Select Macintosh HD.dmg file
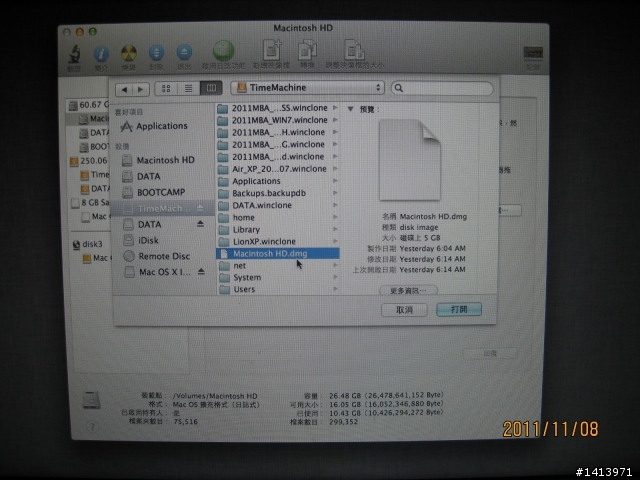640x480 pixels. (278, 253)
